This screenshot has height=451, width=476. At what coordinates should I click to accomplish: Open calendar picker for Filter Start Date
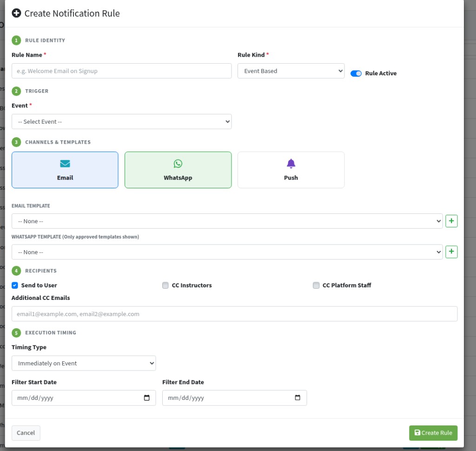coord(146,398)
